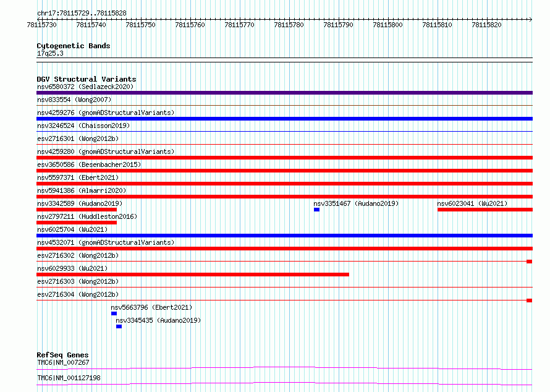Click the magenta line of TMC6|NM_007267
This screenshot has width=550, height=392.
284,368
